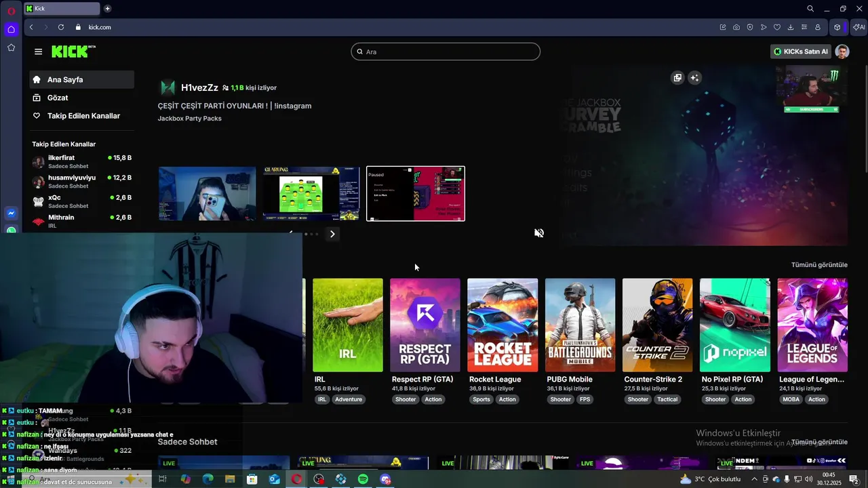Open Opera extensions cube icon
Viewport: 868px width, 488px height.
837,27
